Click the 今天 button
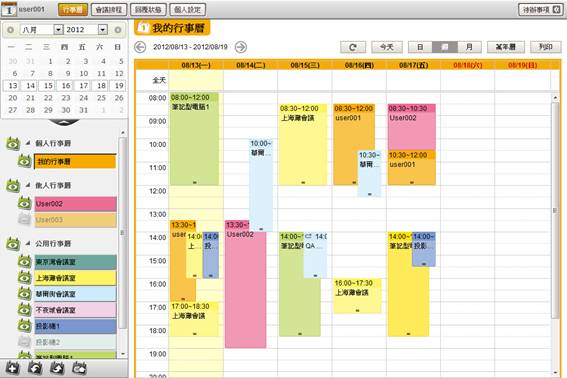 click(x=387, y=47)
